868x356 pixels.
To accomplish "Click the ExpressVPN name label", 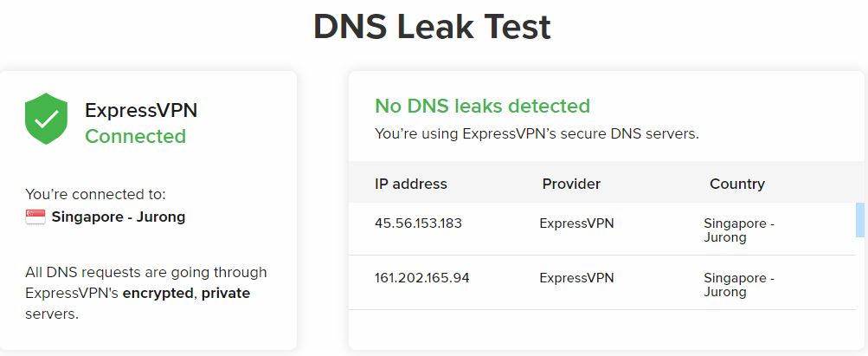I will pos(141,110).
